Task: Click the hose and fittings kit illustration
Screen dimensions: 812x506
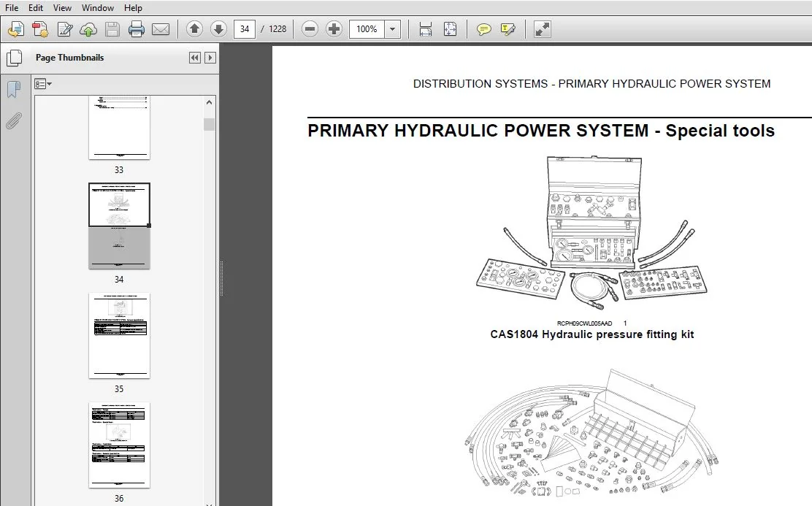Action: pyautogui.click(x=592, y=432)
